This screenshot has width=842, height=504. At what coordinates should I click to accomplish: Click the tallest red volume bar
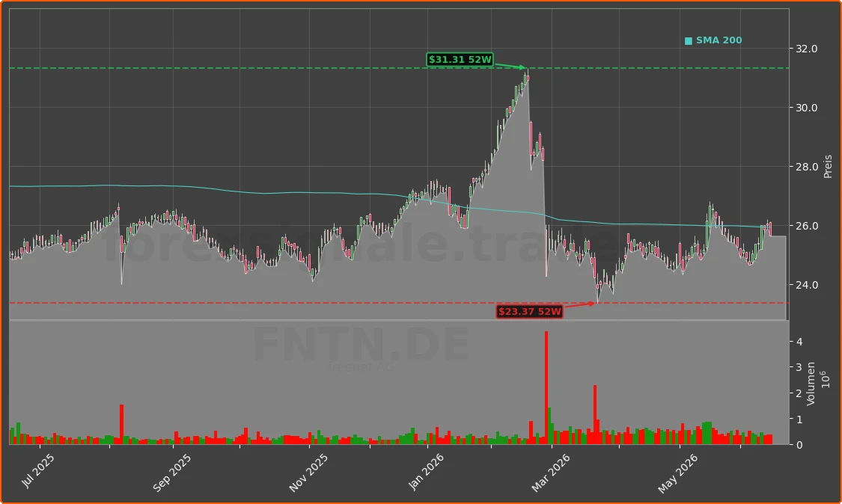coord(546,387)
